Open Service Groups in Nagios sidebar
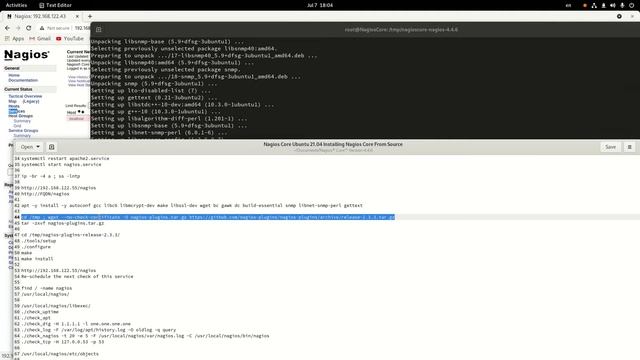640x360 pixels. click(23, 131)
